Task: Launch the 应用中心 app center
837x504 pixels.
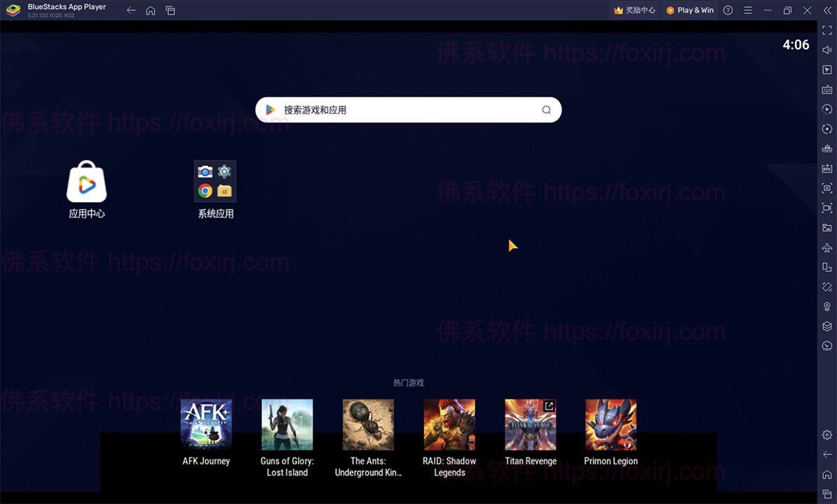Action: (86, 182)
